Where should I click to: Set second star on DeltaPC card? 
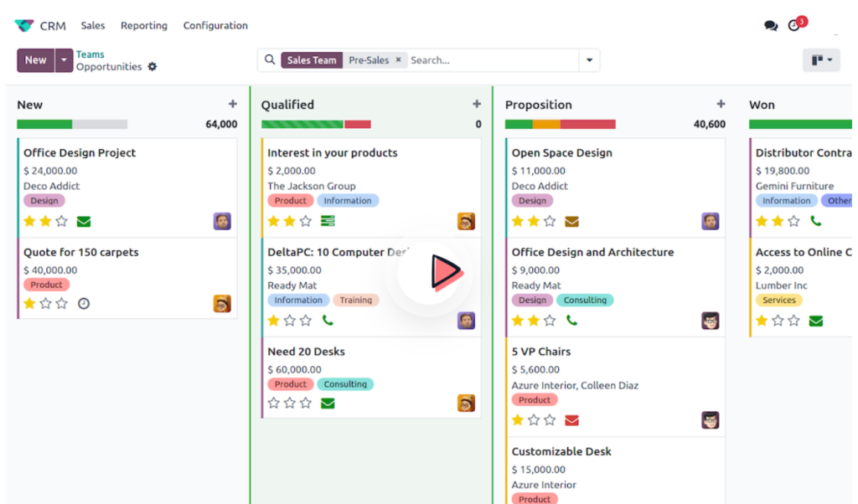coord(290,321)
